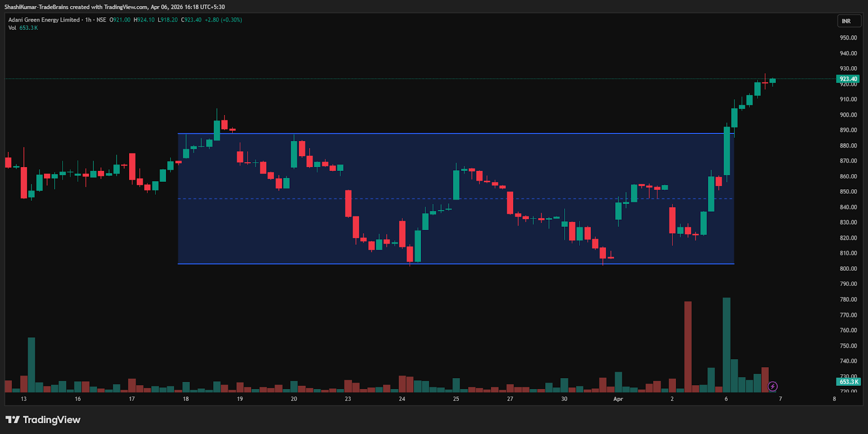Select the Vol indicator label
Image resolution: width=868 pixels, height=434 pixels.
coord(12,28)
